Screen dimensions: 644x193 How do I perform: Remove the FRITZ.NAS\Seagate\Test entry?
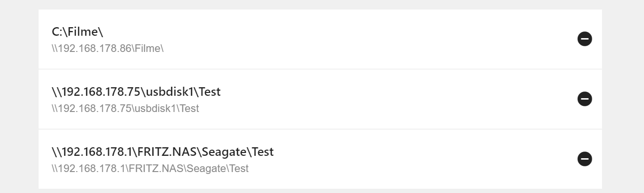pyautogui.click(x=584, y=159)
